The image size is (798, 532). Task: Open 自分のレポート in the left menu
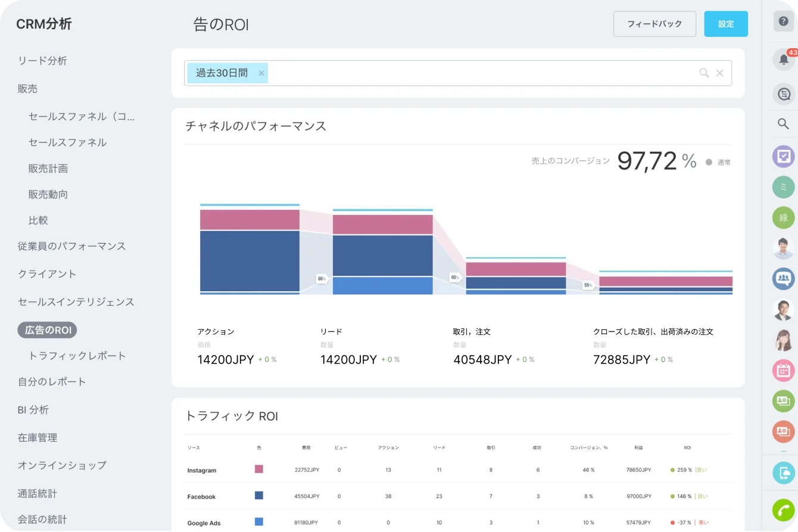coord(52,381)
